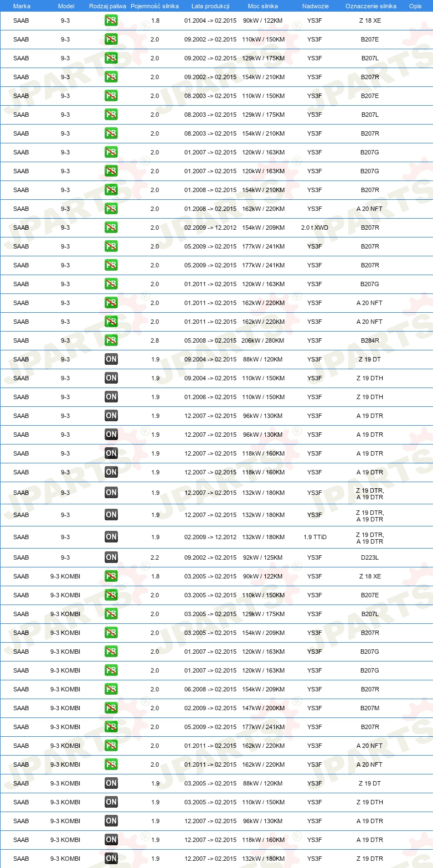Select the PB icon in the 9-3 KOMBI B207E row
433x868 pixels.
[x=111, y=596]
